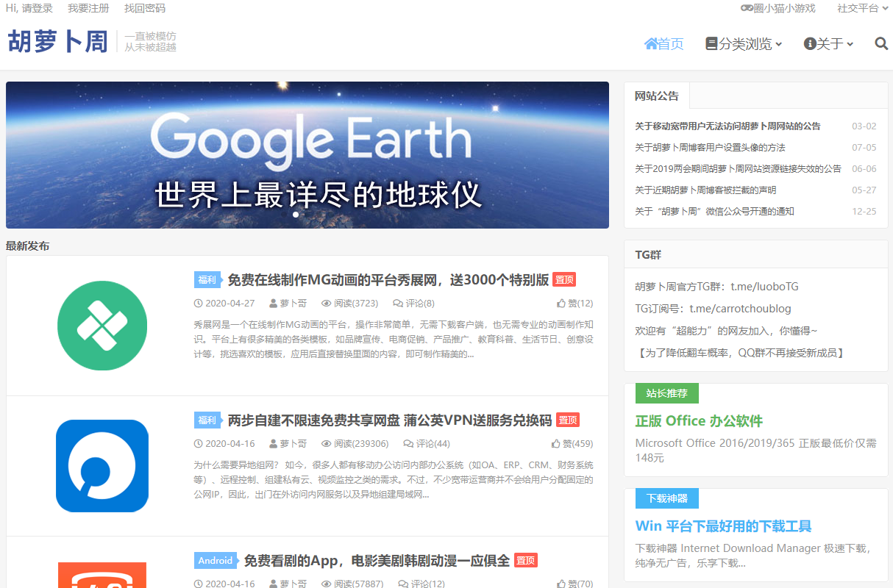Viewport: 893px width, 588px height.
Task: Expand the 分类浏览 dropdown menu
Action: point(744,44)
